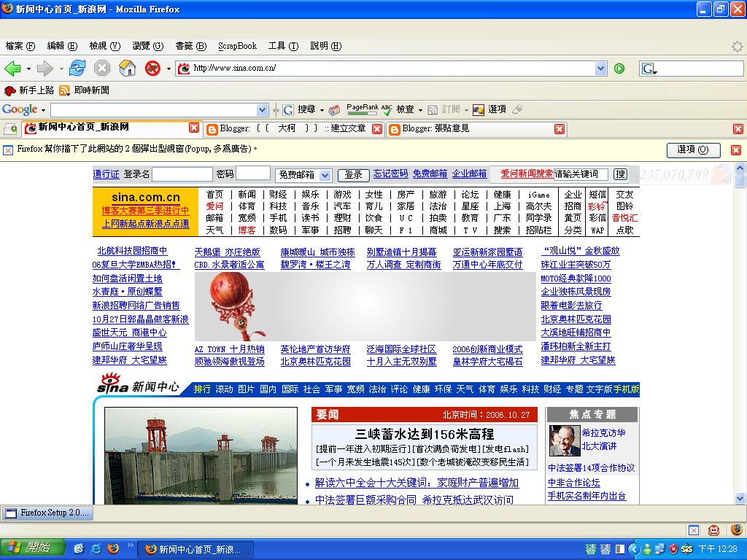Open the 檢查 dropdown arrow
The width and height of the screenshot is (747, 560).
(x=420, y=111)
